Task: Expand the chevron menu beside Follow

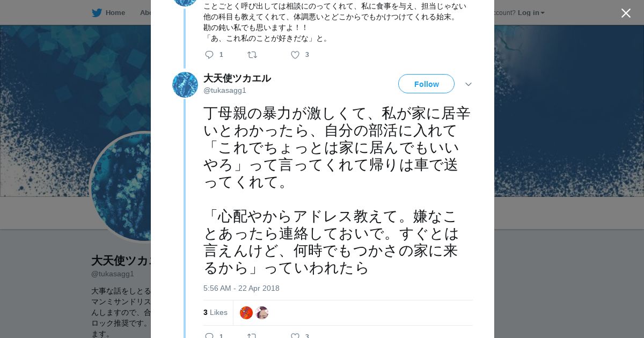Action: click(469, 84)
